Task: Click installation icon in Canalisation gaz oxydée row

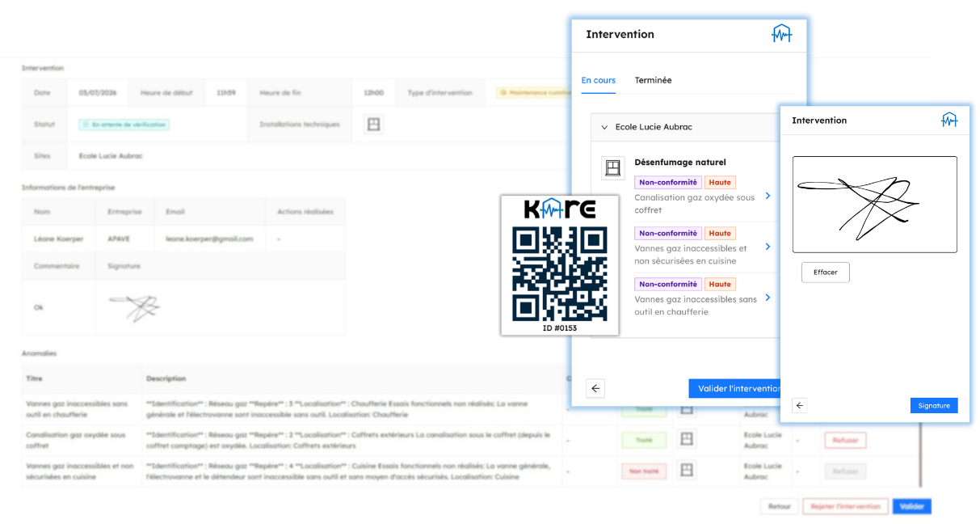Action: (686, 439)
